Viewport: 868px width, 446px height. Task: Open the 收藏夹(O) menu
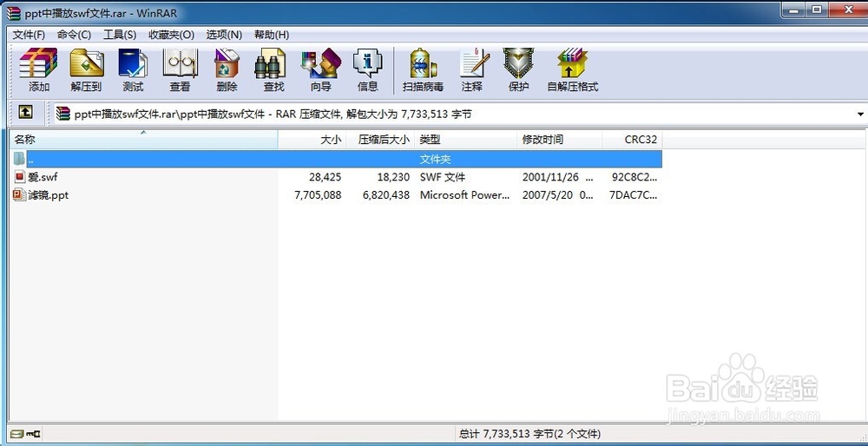click(x=172, y=35)
